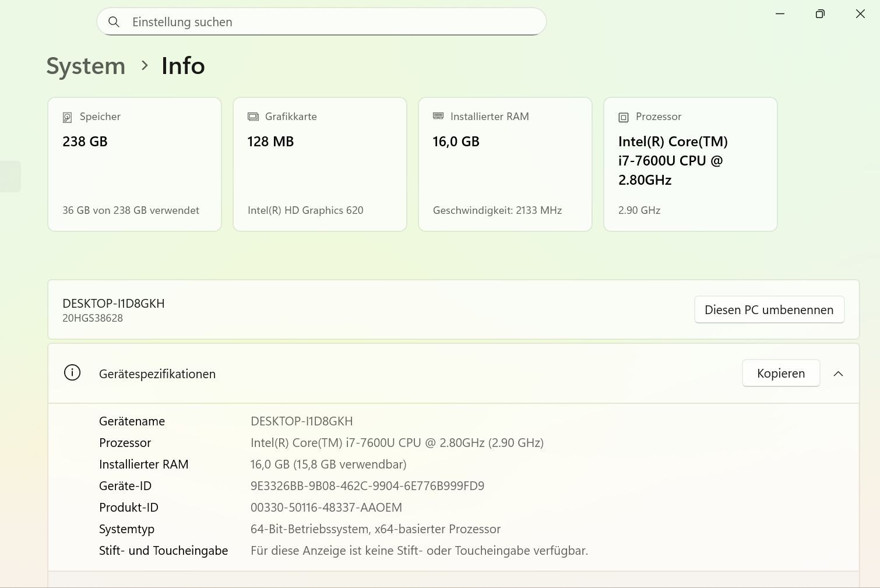Focus the Einstellung suchen search field
Viewport: 880px width, 588px height.
(x=326, y=22)
